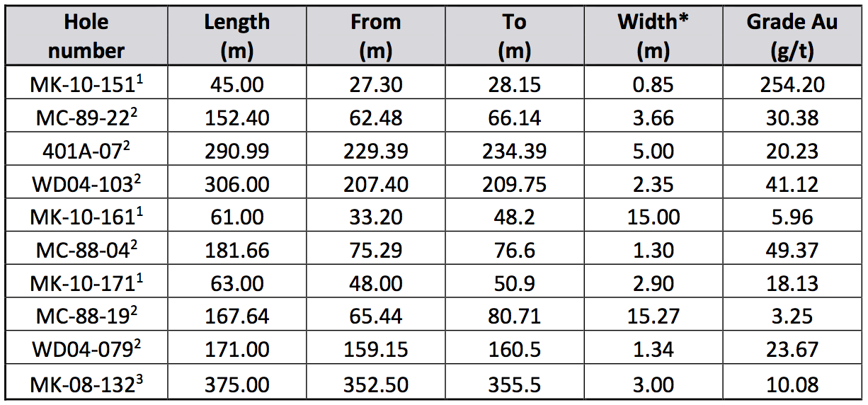Select the 254.20 grade value
Image resolution: width=868 pixels, height=405 pixels.
coord(792,85)
